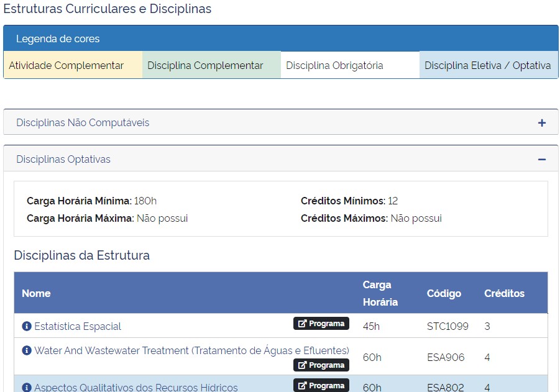Click the Legenda de cores header bar

(x=280, y=39)
